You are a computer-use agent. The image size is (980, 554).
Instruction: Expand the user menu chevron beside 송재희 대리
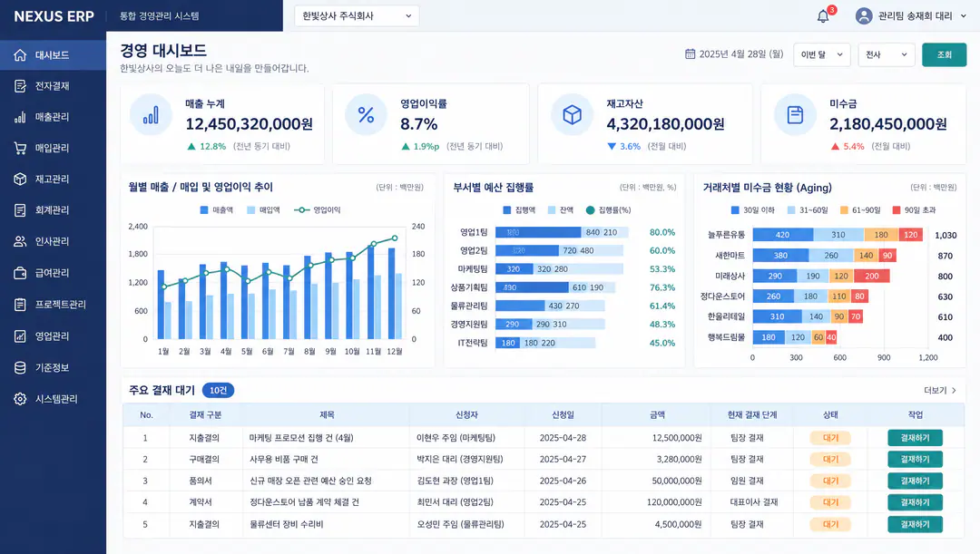(x=963, y=16)
